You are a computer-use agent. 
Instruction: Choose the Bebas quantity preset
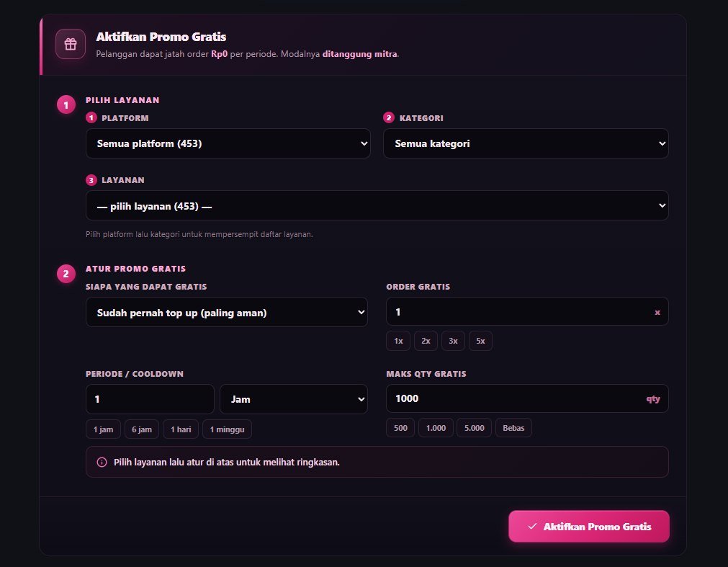[513, 428]
